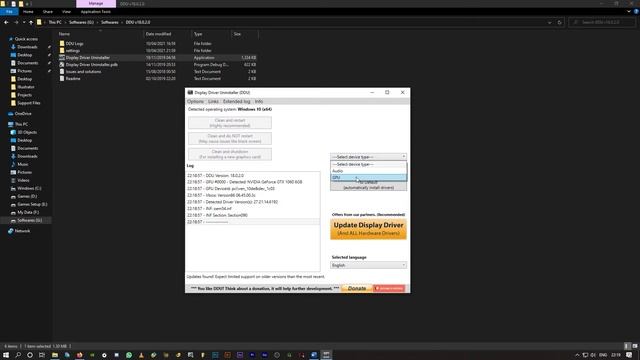Open taskbar search icon
The width and height of the screenshot is (640, 360).
point(18,355)
